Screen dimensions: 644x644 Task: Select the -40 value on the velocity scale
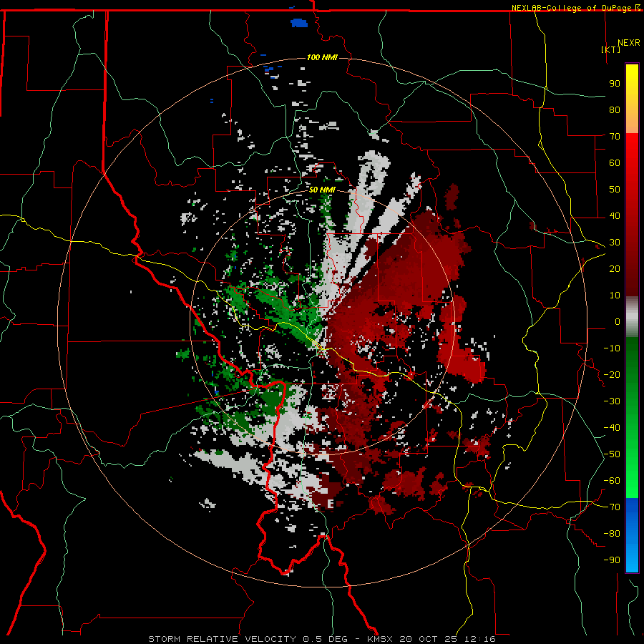pyautogui.click(x=612, y=428)
